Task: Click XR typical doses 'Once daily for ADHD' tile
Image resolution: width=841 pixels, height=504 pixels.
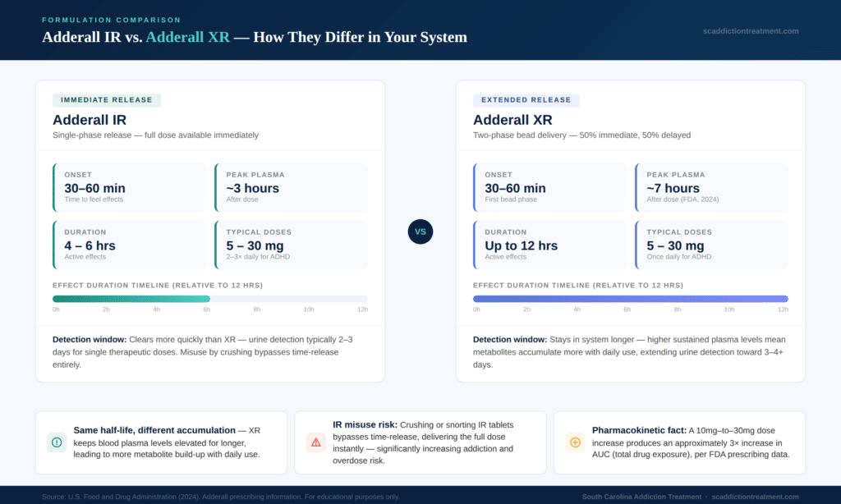Action: pyautogui.click(x=712, y=245)
